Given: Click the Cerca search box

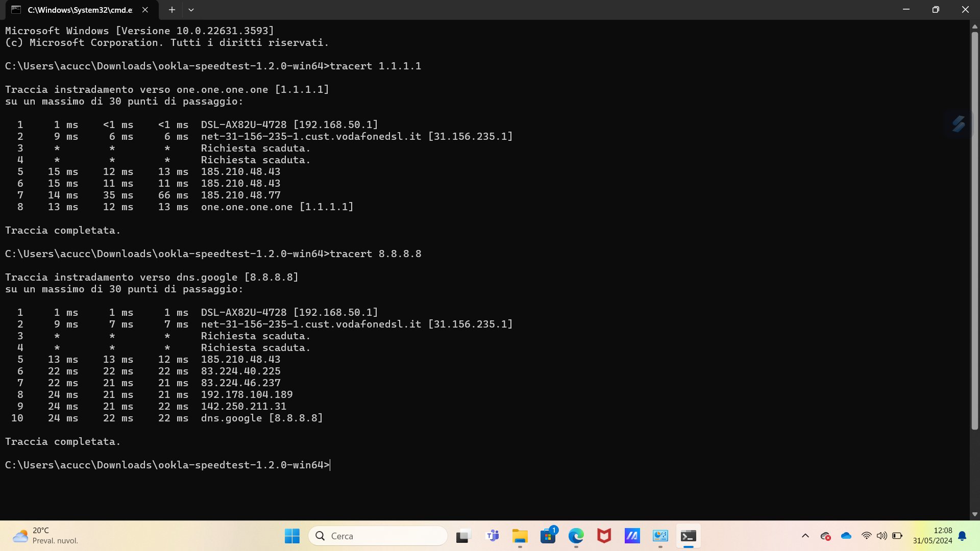Looking at the screenshot, I should (x=378, y=536).
